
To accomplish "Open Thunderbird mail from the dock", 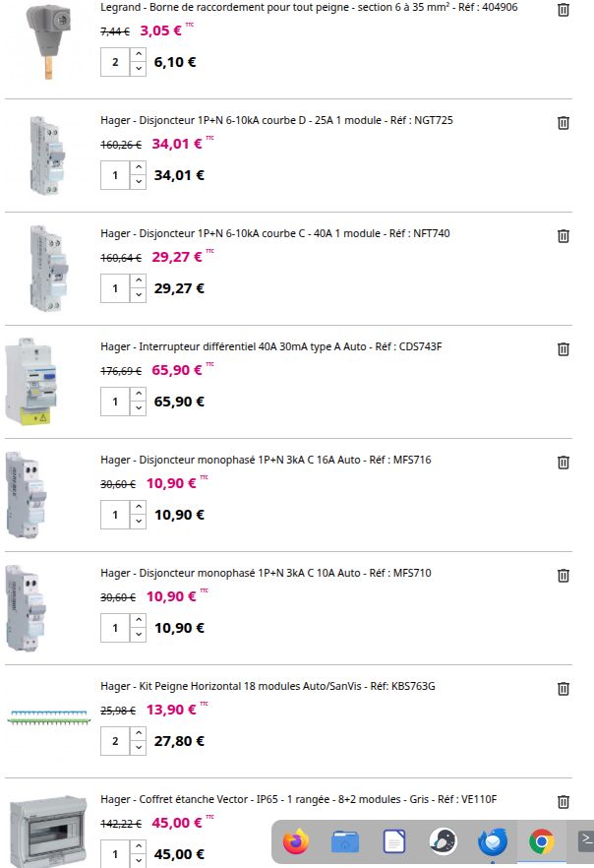I will [x=493, y=842].
